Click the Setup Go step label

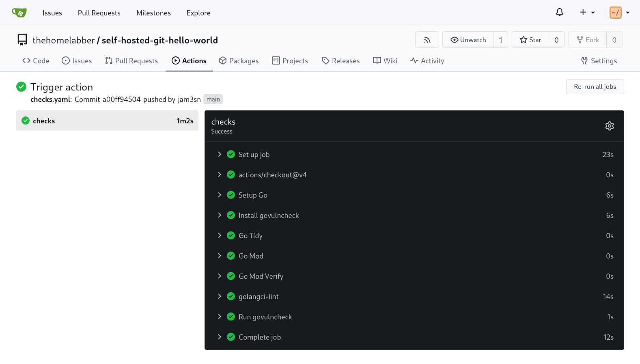253,195
